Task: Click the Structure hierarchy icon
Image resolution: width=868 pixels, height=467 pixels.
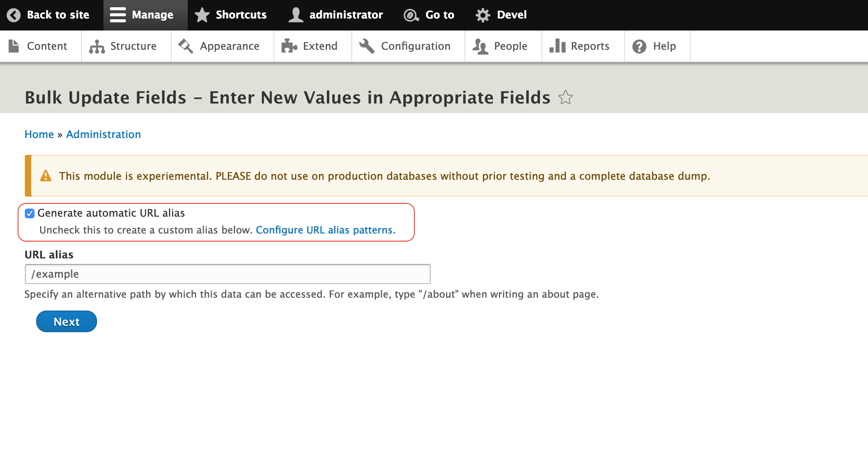Action: (x=97, y=46)
